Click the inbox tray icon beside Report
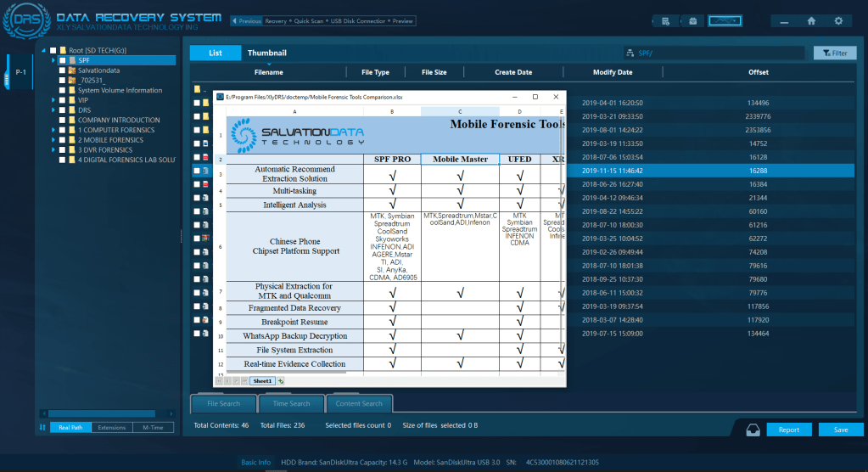This screenshot has height=472, width=868. point(753,429)
